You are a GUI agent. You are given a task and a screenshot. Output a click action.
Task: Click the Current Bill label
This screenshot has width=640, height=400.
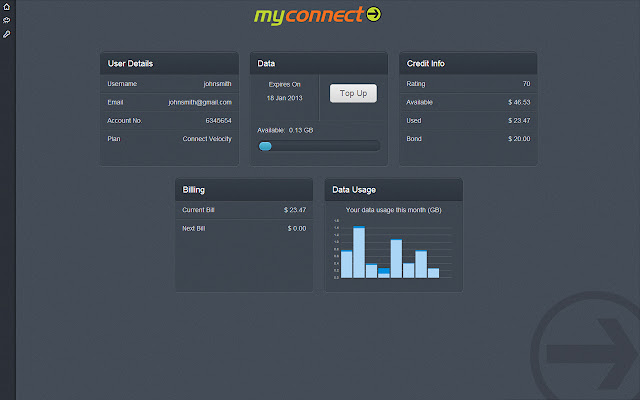point(198,210)
